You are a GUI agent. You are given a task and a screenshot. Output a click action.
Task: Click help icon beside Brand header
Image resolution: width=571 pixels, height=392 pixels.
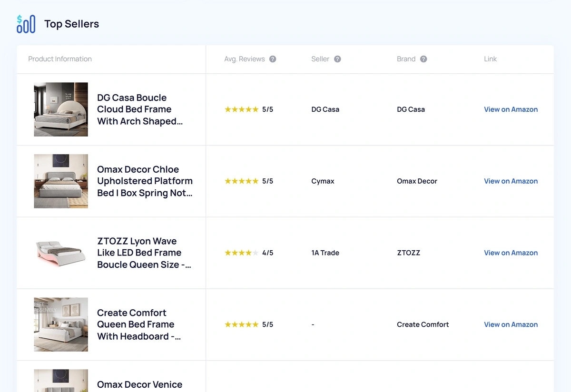click(423, 59)
